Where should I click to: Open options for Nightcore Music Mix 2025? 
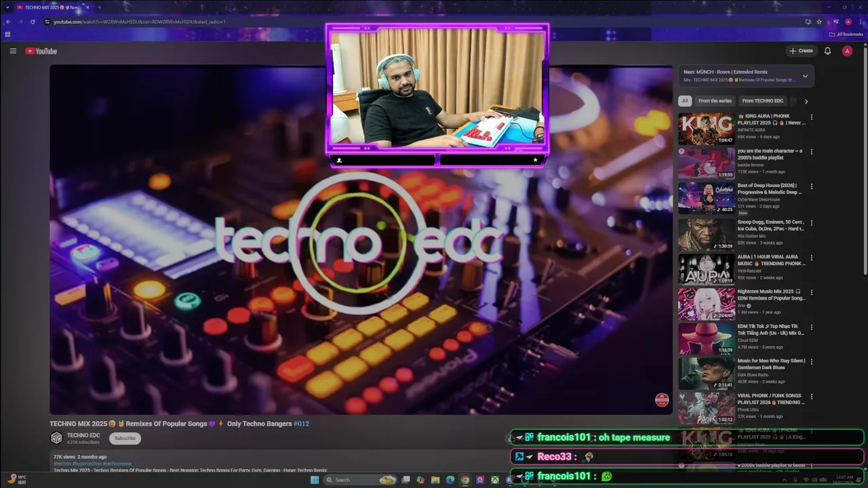[x=811, y=292]
